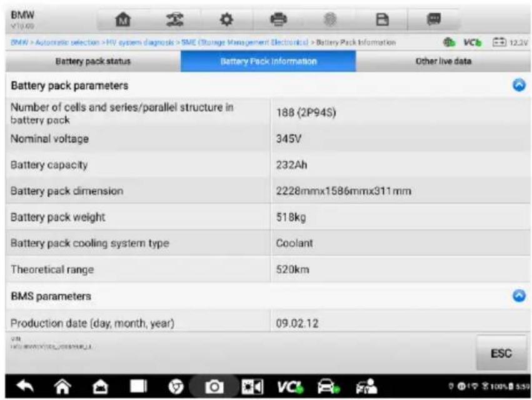Open the home M icon in toolbar
The image size is (532, 400).
tap(123, 19)
